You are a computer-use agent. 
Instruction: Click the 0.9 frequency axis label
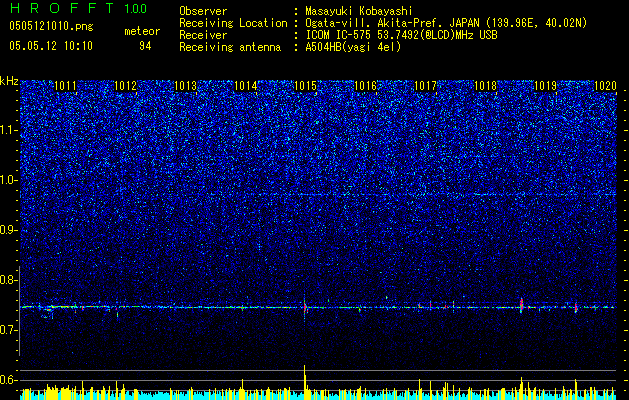9,230
